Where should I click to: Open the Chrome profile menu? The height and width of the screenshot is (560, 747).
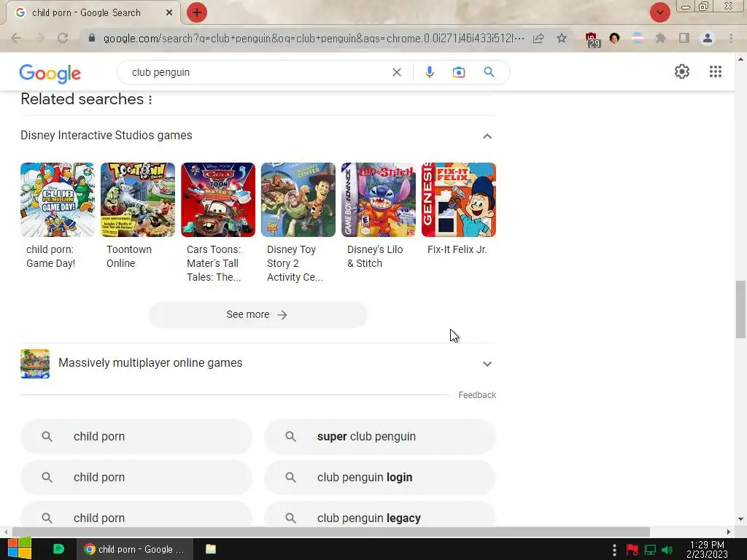pyautogui.click(x=708, y=38)
